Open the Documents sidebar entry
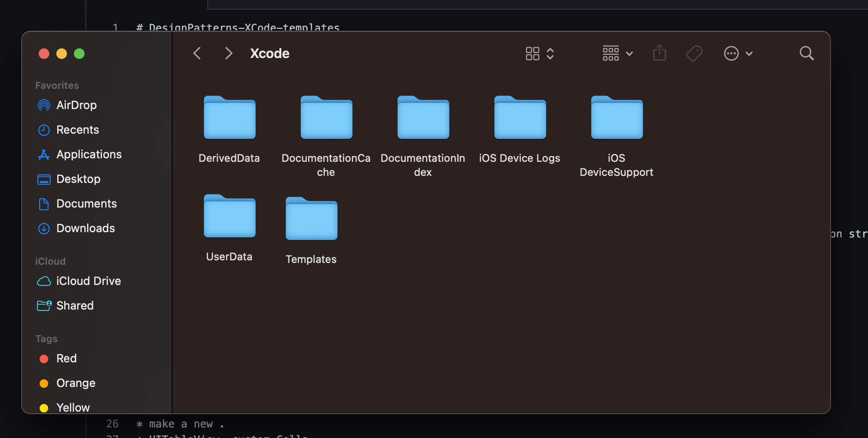868x438 pixels. point(86,204)
